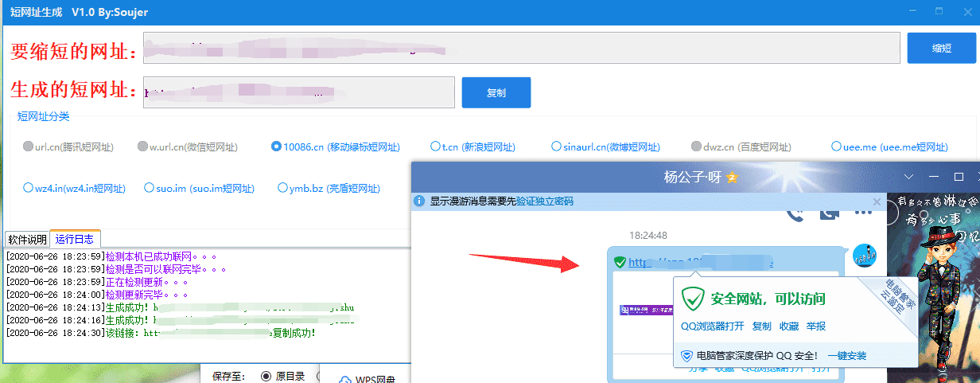This screenshot has width=980, height=383.
Task: Click log line 检测本机已成功联网
Action: pos(111,256)
